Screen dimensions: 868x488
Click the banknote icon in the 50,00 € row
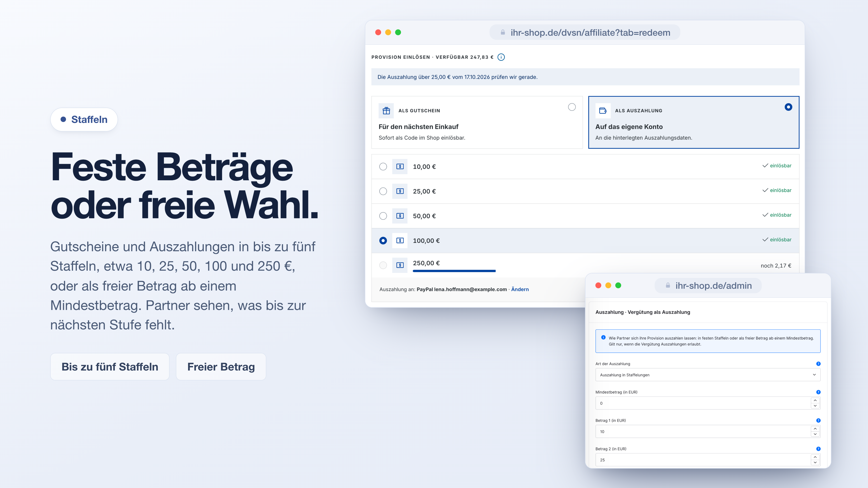tap(400, 216)
